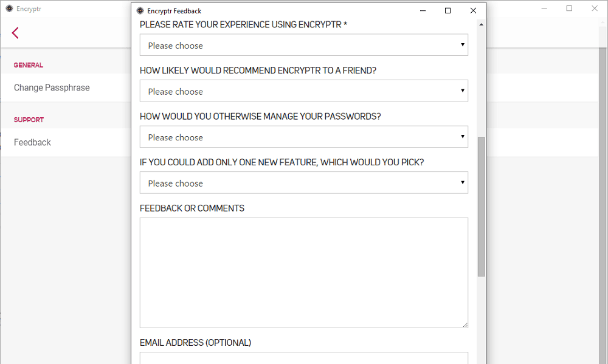Click the 'Email Address (Optional)' label
This screenshot has width=608, height=364.
click(x=195, y=343)
